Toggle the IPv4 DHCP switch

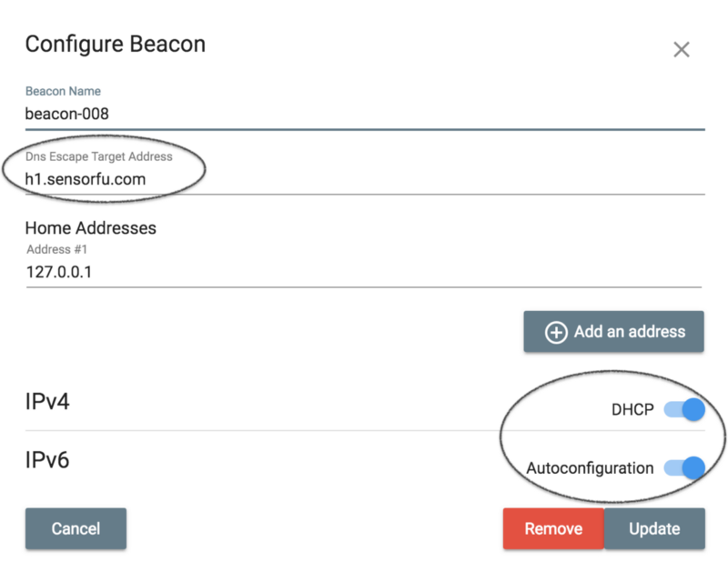pos(684,410)
